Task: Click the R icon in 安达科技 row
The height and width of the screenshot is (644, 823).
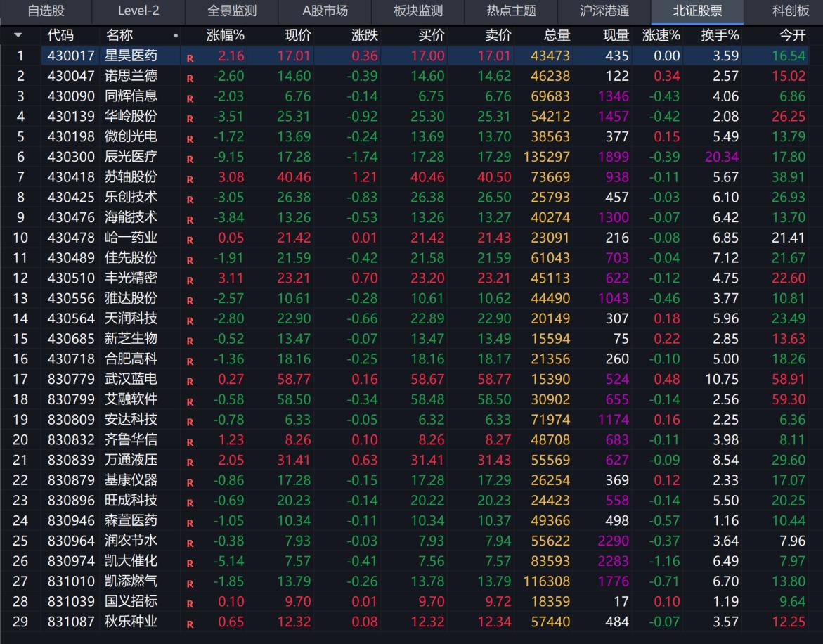Action: (x=190, y=421)
